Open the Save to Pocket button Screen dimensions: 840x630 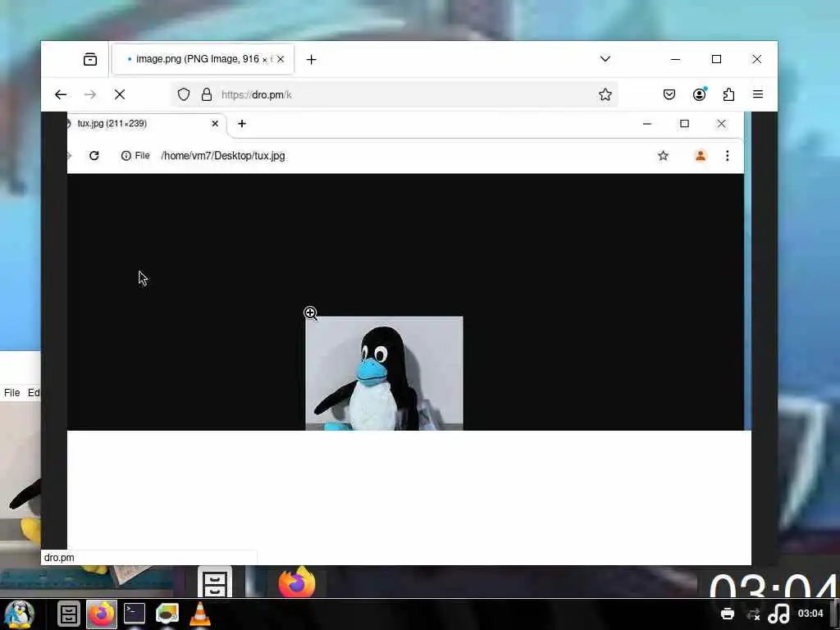[x=669, y=95]
